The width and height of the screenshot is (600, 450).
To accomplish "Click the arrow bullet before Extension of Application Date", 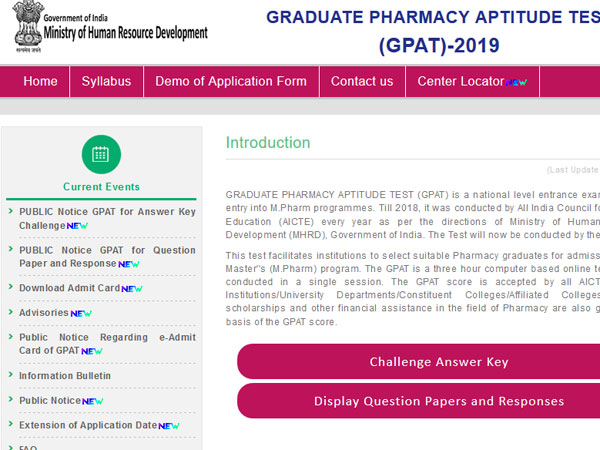I will pyautogui.click(x=11, y=424).
